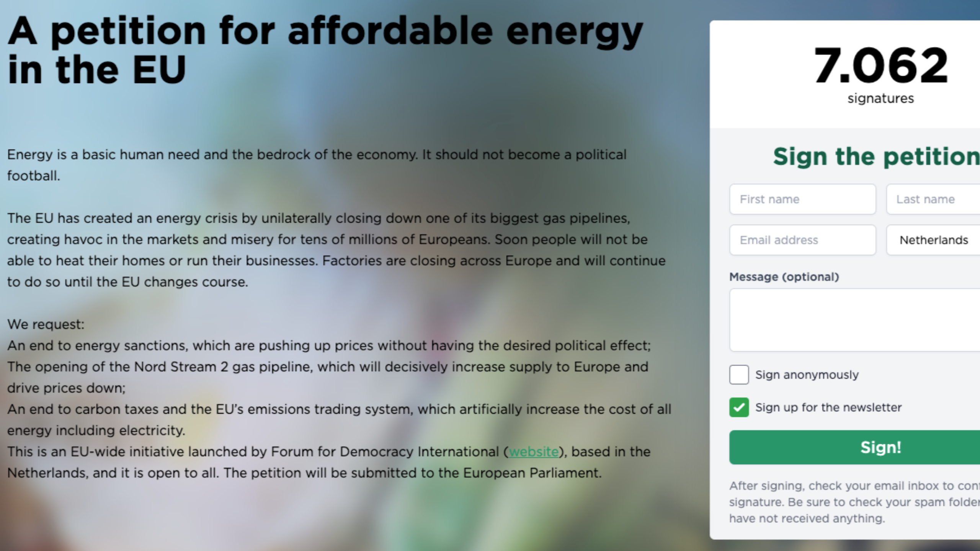The image size is (980, 551).
Task: Open the green website link
Action: (x=534, y=452)
